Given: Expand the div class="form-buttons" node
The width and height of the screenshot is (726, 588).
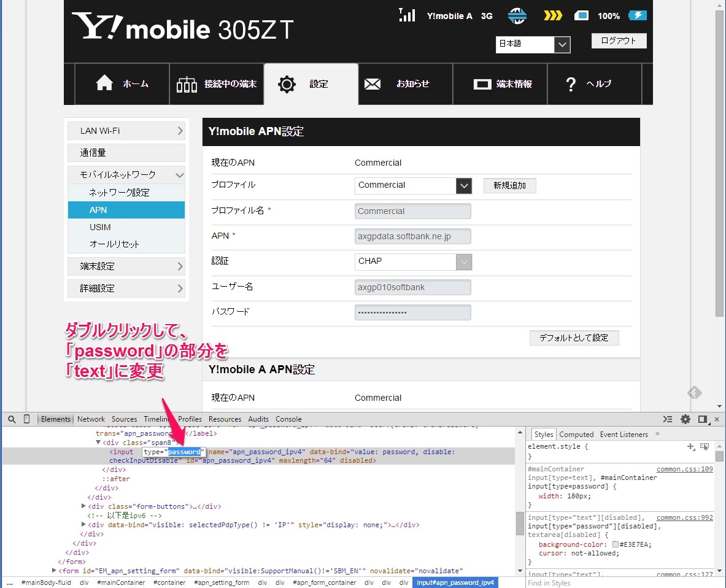Looking at the screenshot, I should click(x=83, y=506).
